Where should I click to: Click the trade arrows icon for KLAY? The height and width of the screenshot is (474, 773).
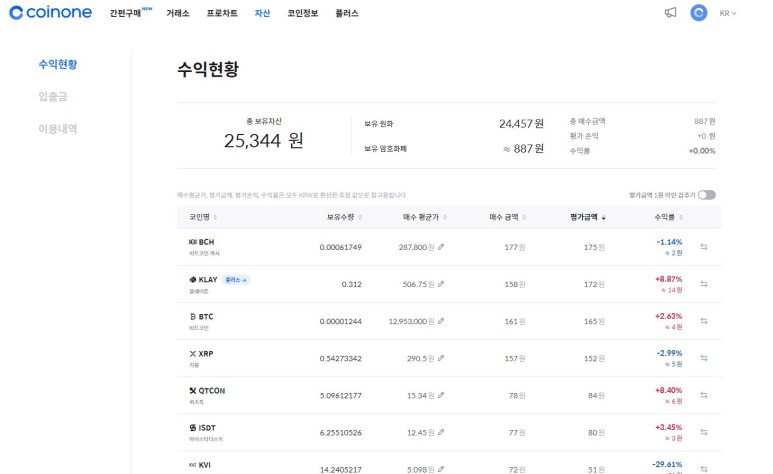(704, 284)
